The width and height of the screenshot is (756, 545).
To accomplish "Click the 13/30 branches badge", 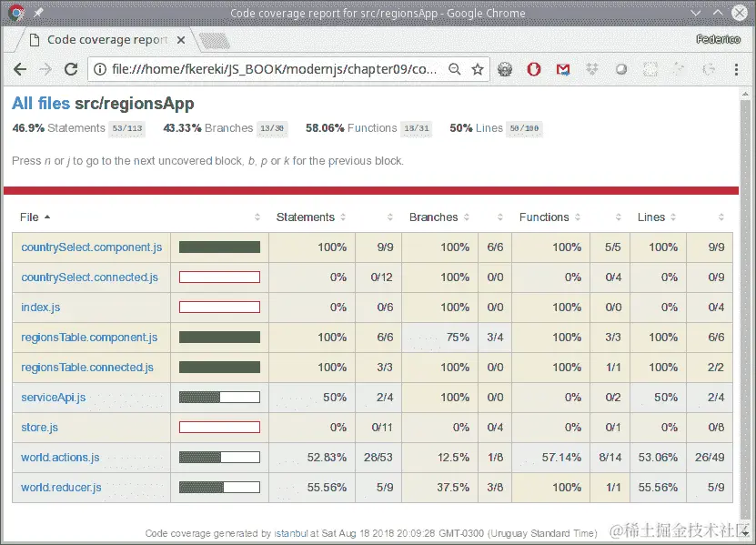I will coord(272,128).
